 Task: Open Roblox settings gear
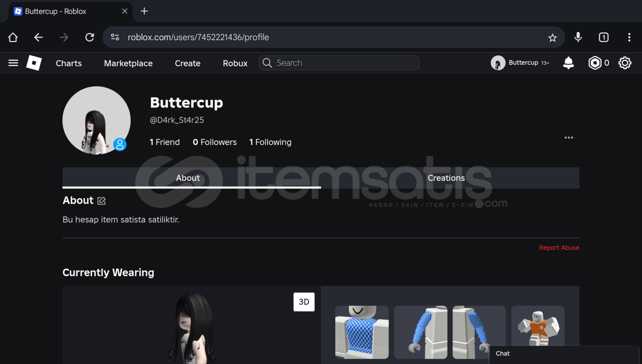625,63
